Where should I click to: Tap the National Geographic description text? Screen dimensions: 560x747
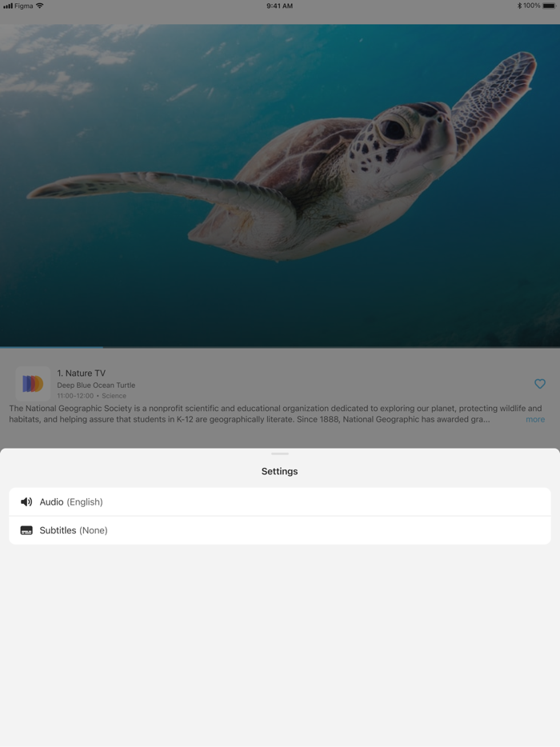[x=275, y=413]
